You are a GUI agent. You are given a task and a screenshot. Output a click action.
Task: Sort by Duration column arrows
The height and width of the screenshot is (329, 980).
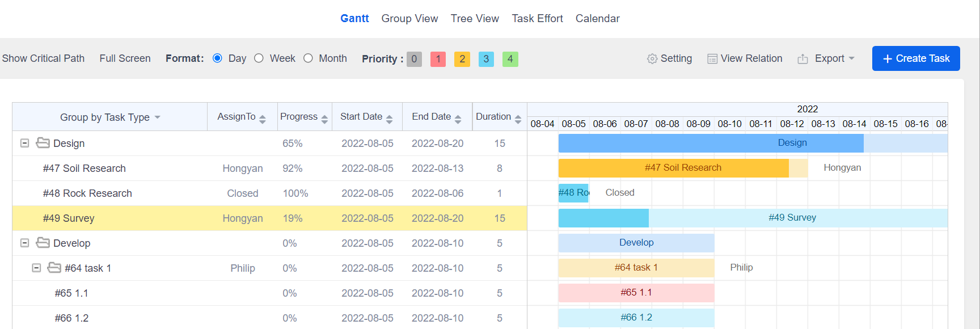(518, 119)
